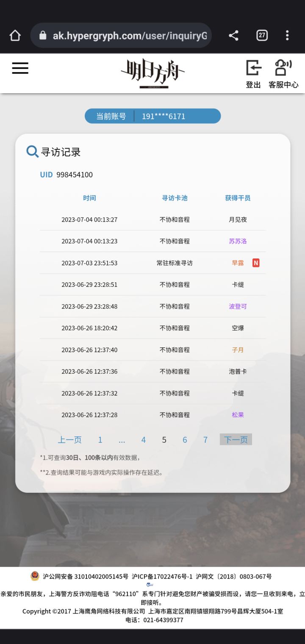Tap the 寻访记录 section title

[61, 152]
